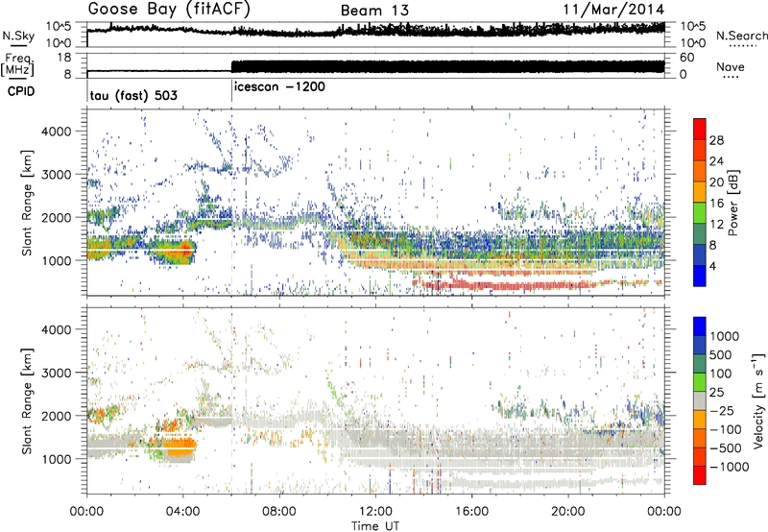
Task: Click the "-500" label on Velocity scale
Action: pyautogui.click(x=726, y=448)
